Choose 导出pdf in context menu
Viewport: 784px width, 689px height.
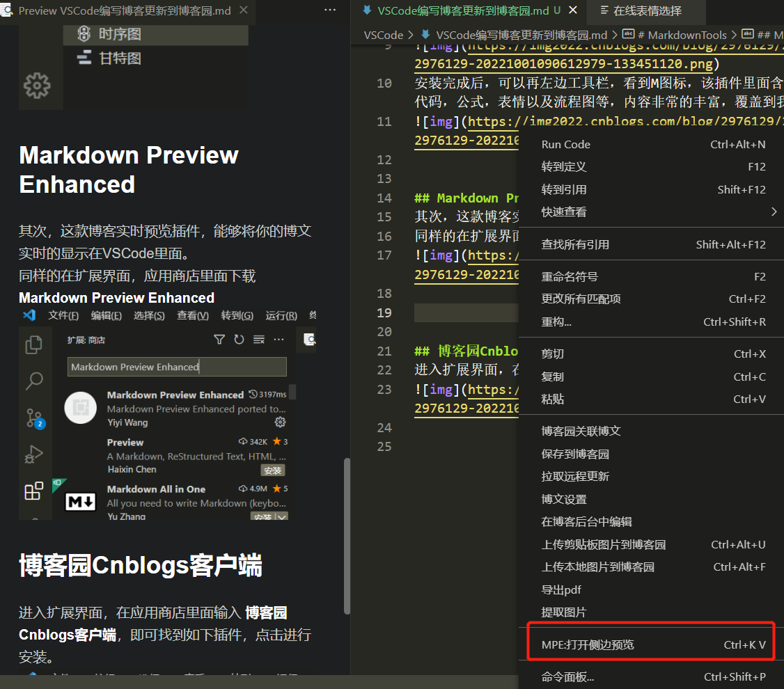tap(653, 590)
